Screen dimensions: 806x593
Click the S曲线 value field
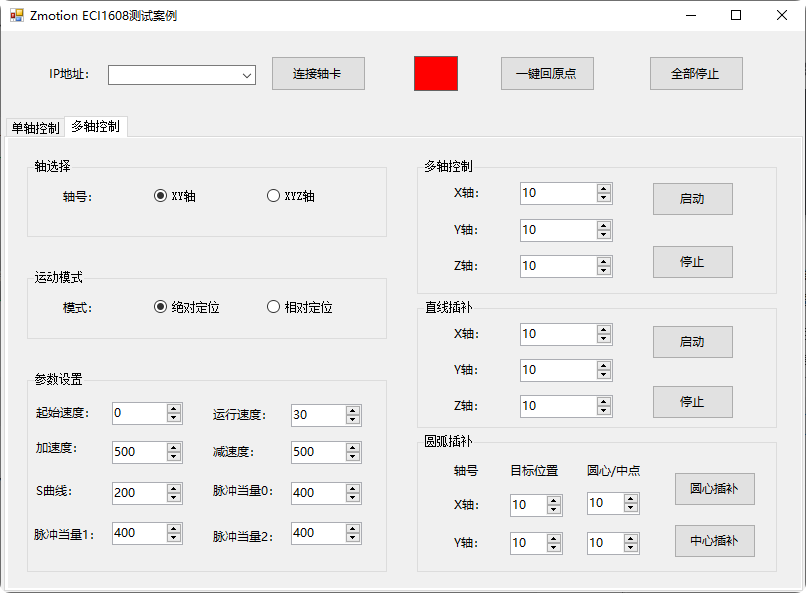click(139, 493)
